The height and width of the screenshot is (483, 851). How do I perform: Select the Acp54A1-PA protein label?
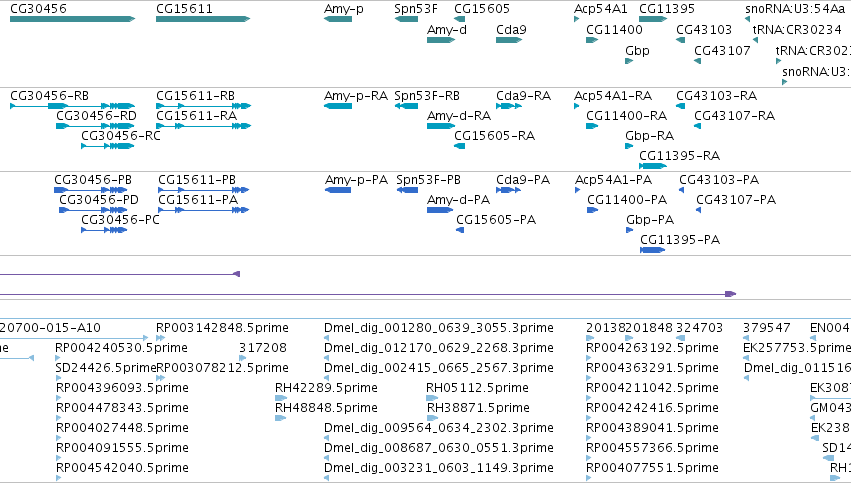coord(614,180)
